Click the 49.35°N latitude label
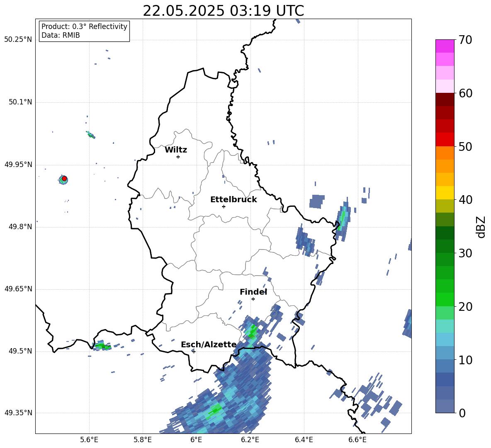Image resolution: width=491 pixels, height=448 pixels. [18, 413]
